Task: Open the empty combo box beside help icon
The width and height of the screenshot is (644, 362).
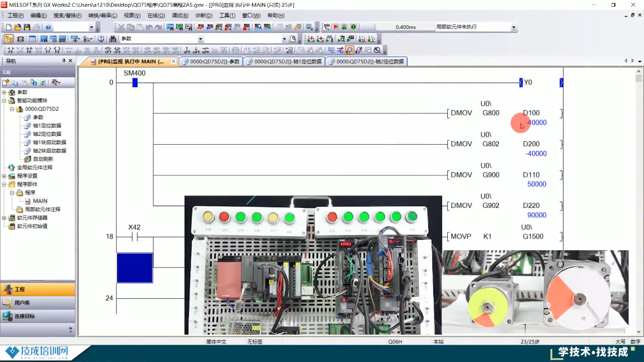Action: 91,27
